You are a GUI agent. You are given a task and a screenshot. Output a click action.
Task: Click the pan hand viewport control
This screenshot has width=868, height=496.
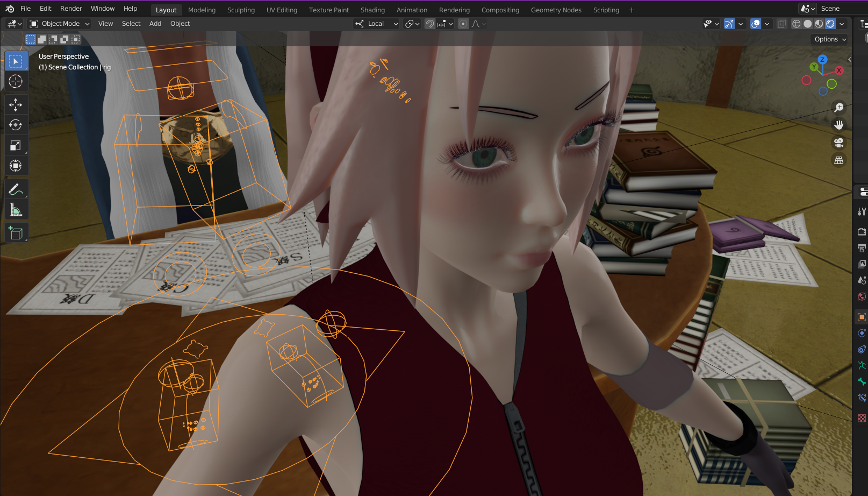click(838, 125)
